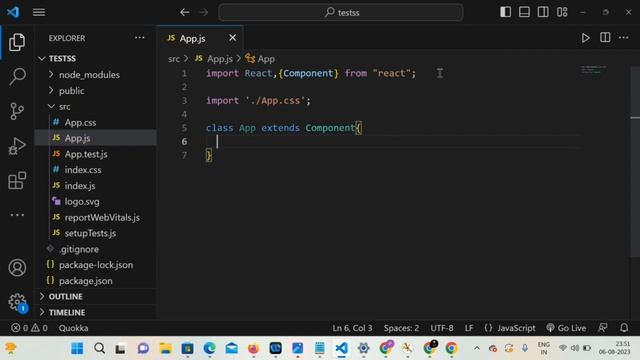Open the Manage gear icon
The width and height of the screenshot is (640, 360).
click(x=17, y=302)
